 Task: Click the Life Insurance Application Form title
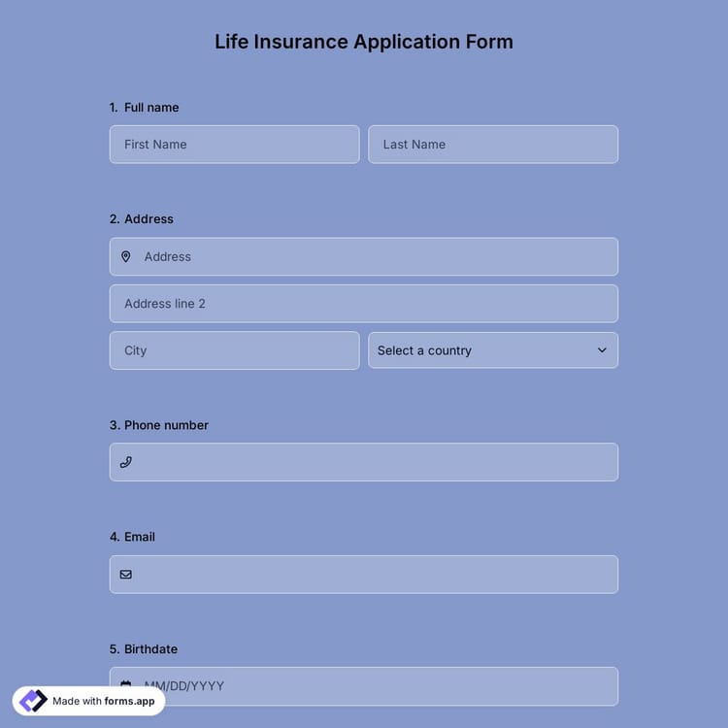point(364,42)
